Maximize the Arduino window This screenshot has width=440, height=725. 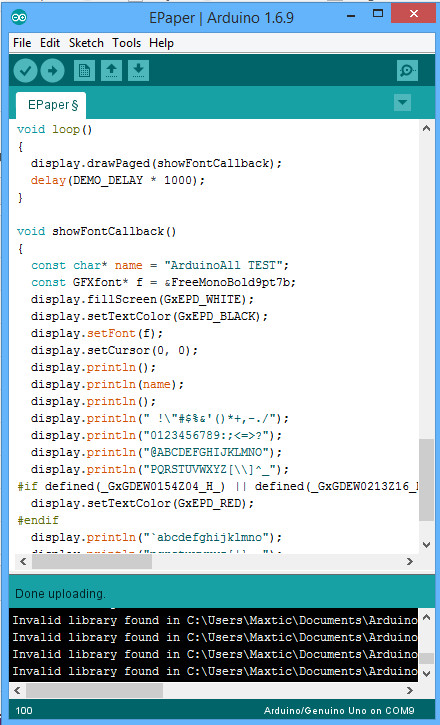(378, 14)
